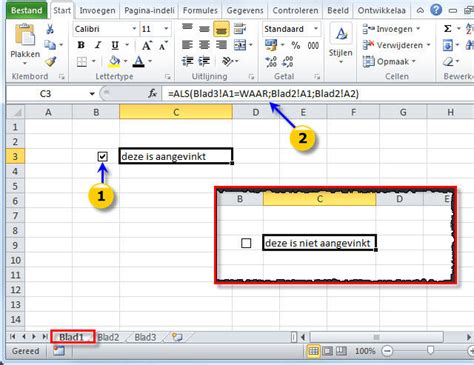Viewport: 474px width, 365px height.
Task: Click the Fill down icon in Bewerken
Action: tap(448, 45)
